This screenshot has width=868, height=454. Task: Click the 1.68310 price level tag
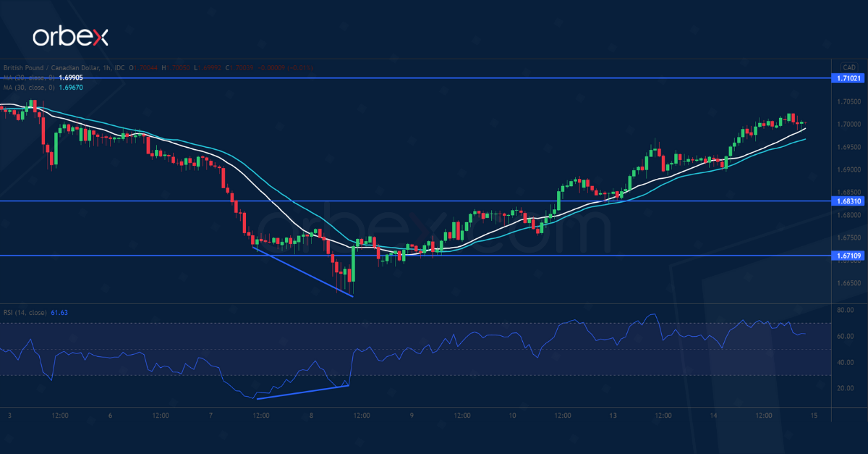pyautogui.click(x=848, y=201)
